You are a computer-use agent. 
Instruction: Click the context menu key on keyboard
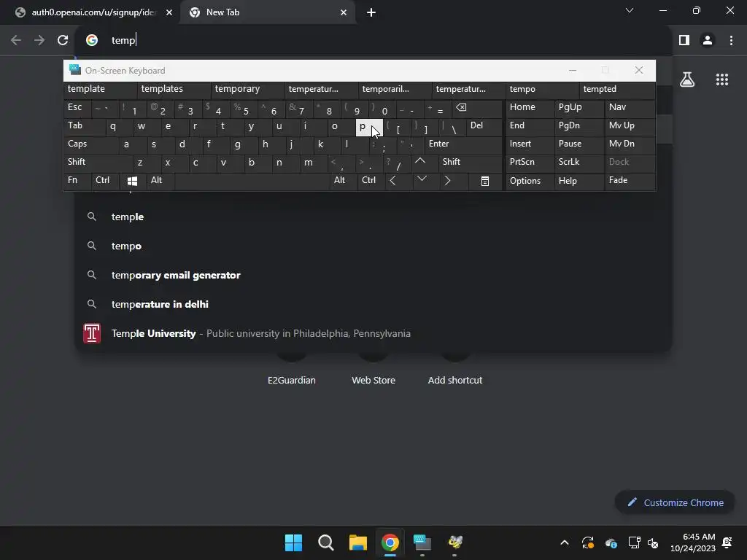484,181
